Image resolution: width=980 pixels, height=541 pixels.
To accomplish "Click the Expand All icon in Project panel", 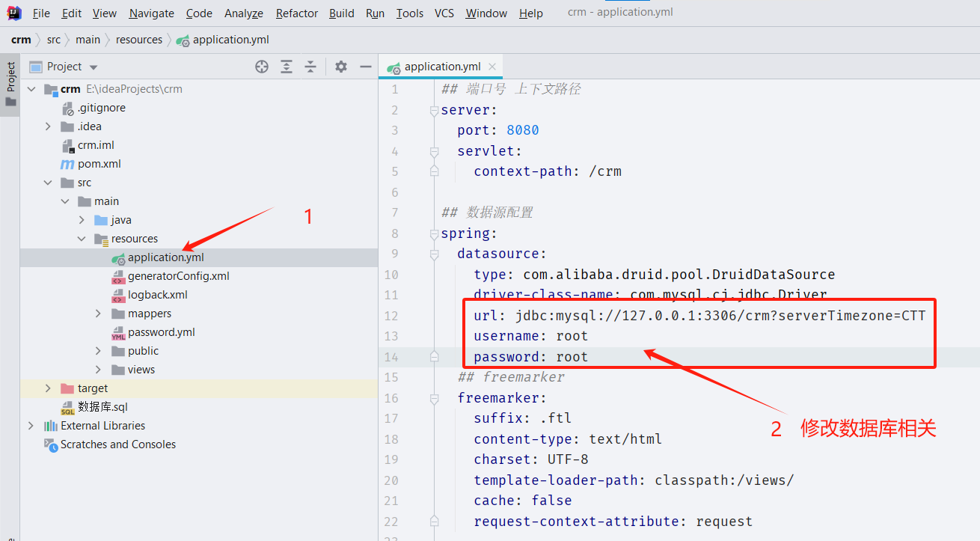I will [x=287, y=67].
